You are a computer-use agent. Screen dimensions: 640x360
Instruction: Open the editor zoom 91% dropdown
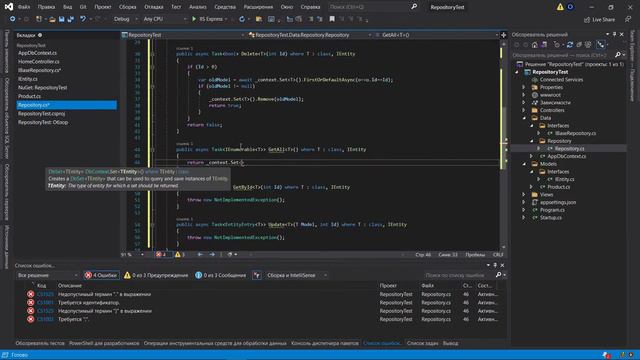pos(133,255)
